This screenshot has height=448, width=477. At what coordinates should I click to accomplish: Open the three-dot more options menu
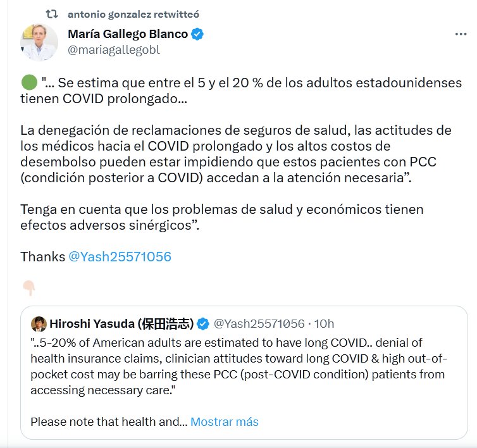460,35
